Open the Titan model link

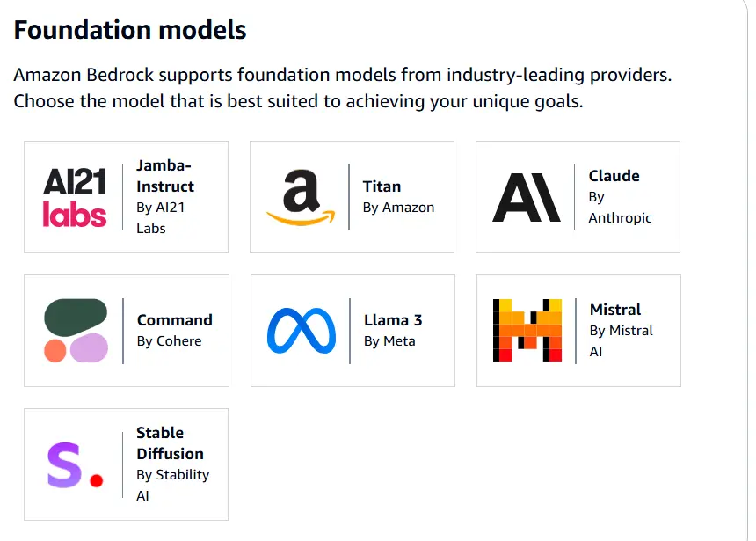[382, 186]
